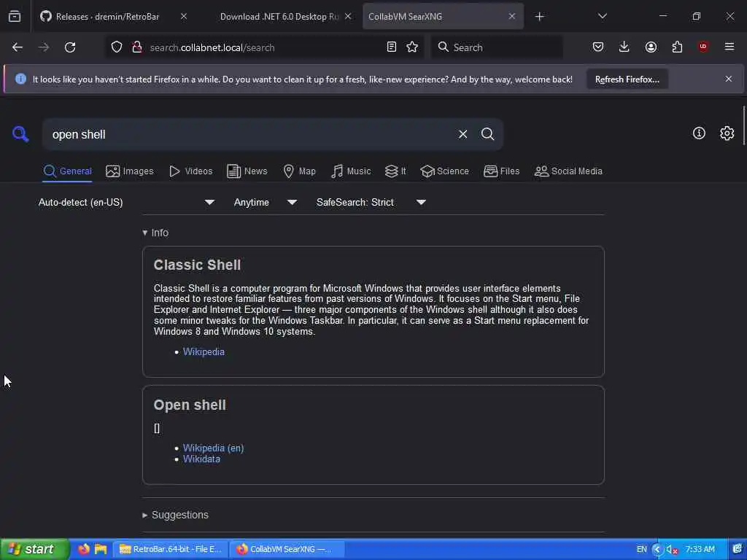Open SafeSearch: Strict dropdown
This screenshot has width=747, height=560.
[371, 203]
